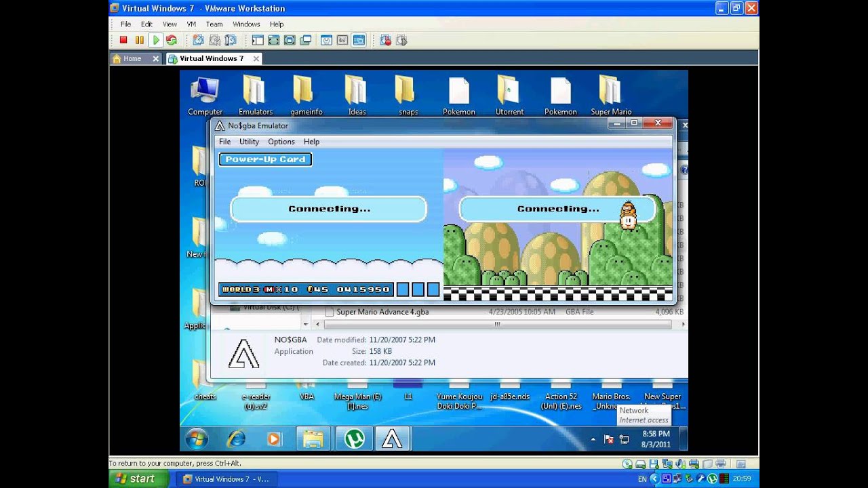This screenshot has width=868, height=488.
Task: Click the Power-Up Card label in the game
Action: 265,159
